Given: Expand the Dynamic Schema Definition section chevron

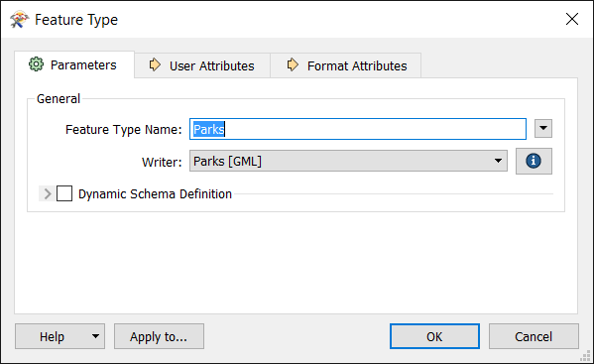Looking at the screenshot, I should click(x=47, y=193).
